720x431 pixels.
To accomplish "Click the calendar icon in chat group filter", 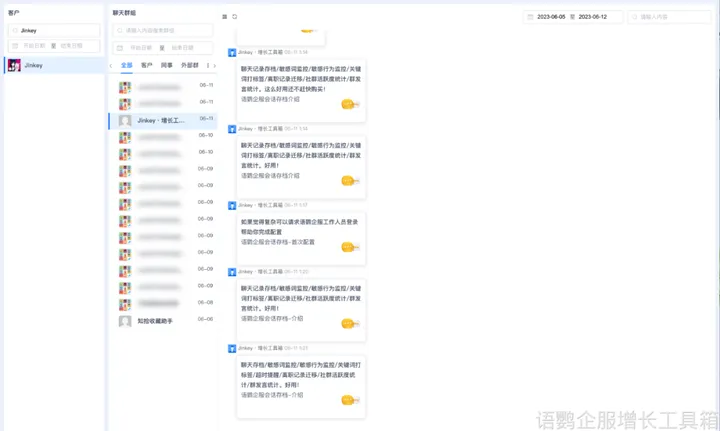I will [x=120, y=47].
